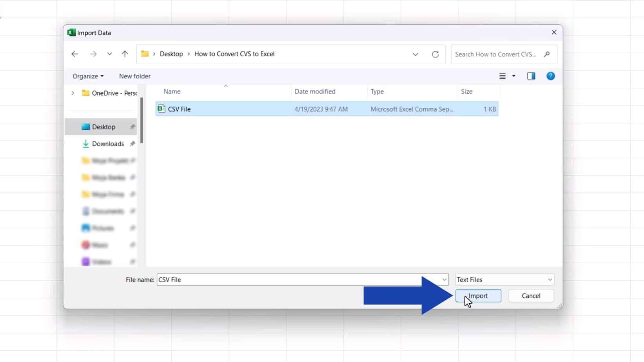Expand the recent locations dropdown in address bar
Viewport: 644px width, 362px height.
(x=415, y=54)
